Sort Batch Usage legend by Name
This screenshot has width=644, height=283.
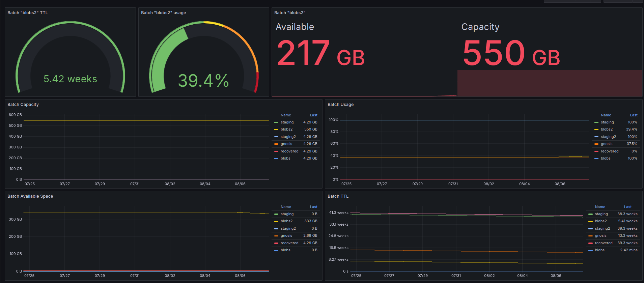pyautogui.click(x=606, y=115)
